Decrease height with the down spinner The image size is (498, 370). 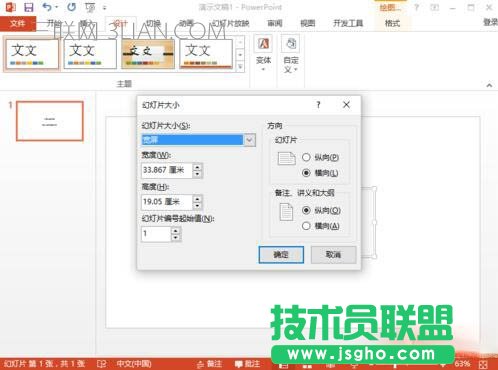(x=197, y=205)
